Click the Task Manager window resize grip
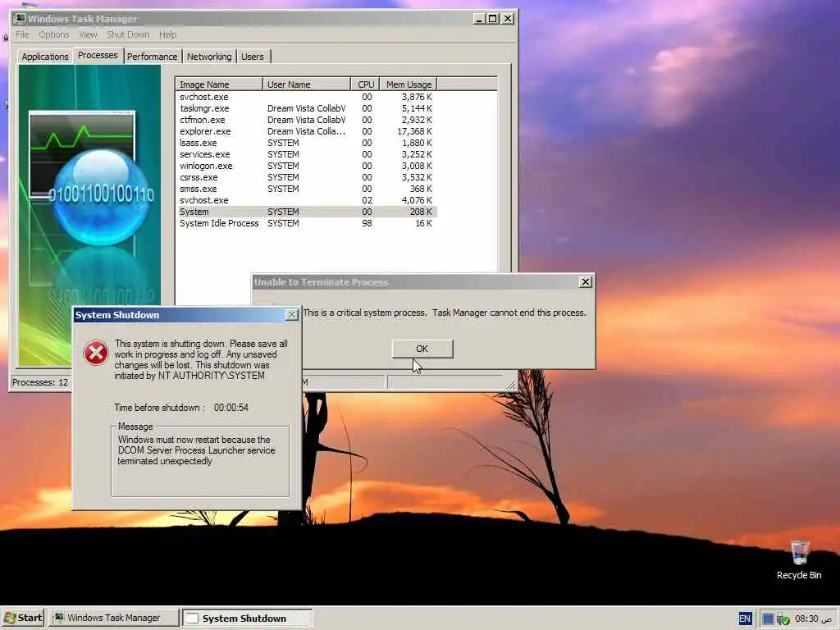Screen dimensions: 840x630 [x=510, y=385]
